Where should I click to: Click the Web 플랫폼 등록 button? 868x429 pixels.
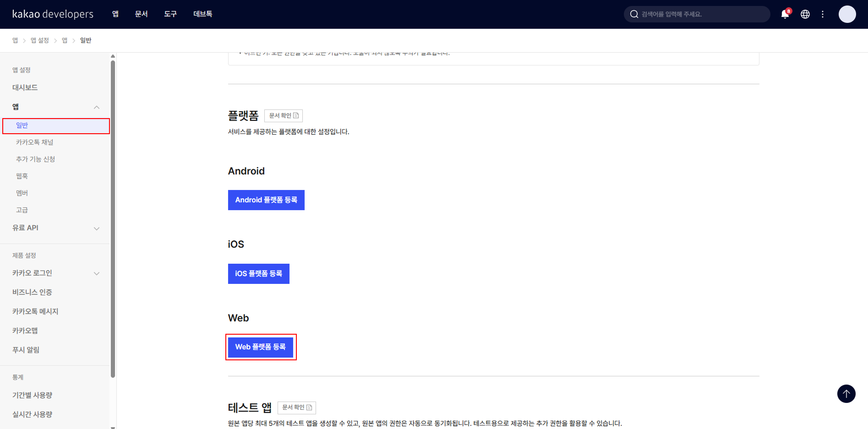(261, 347)
